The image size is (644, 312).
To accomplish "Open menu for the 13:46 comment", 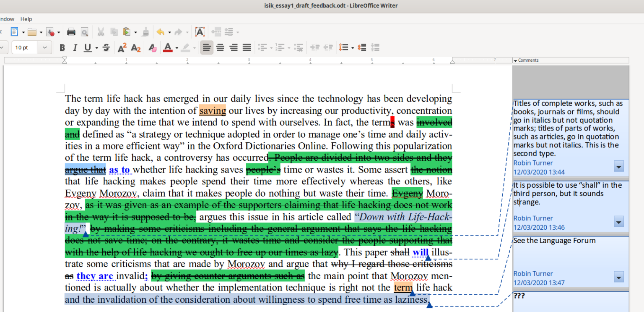I will coord(618,222).
